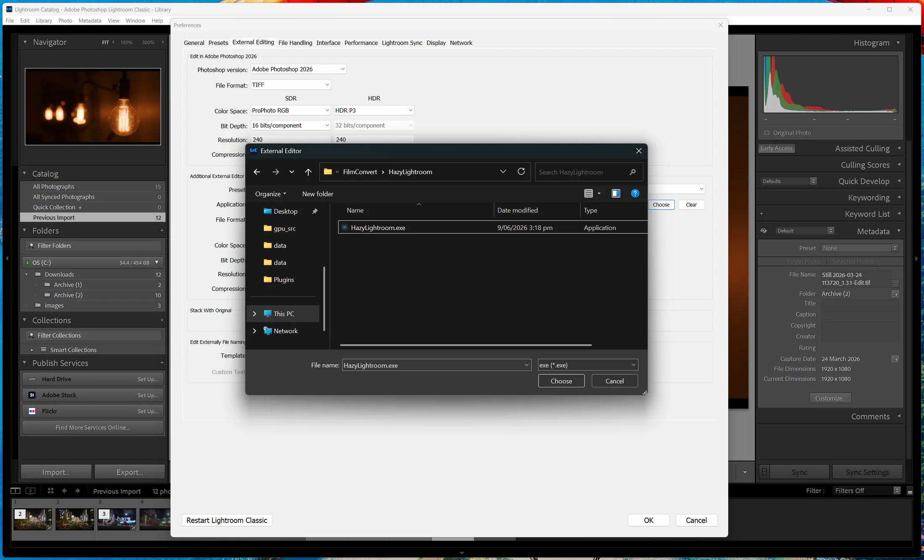Toggle the Metadata eye visibility icon

tap(764, 231)
